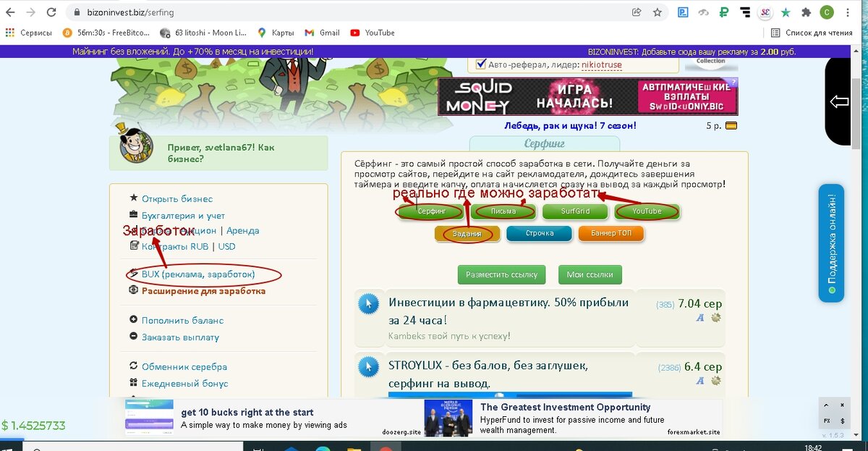The width and height of the screenshot is (868, 451).
Task: Open the Extensions puzzle-piece menu
Action: point(806,12)
